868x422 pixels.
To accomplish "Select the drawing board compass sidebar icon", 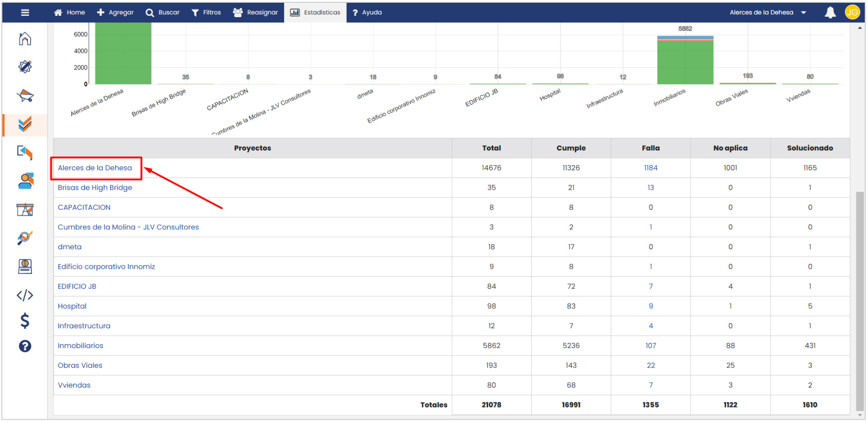I will click(25, 210).
